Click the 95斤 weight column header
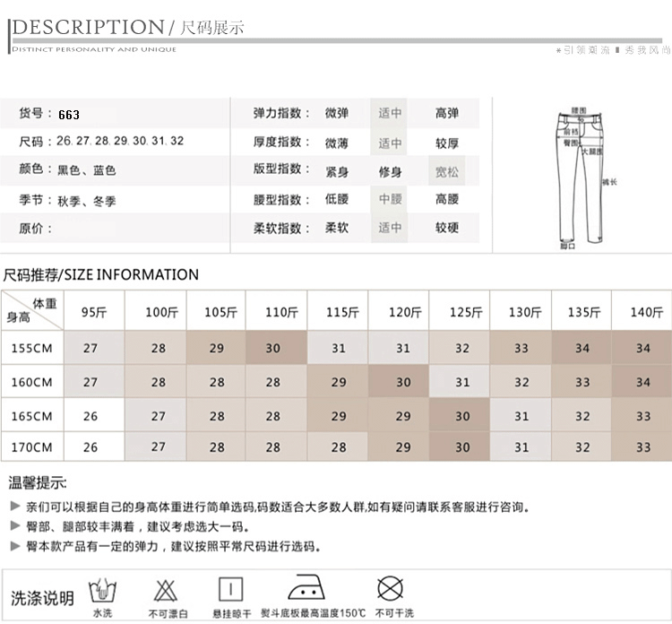 point(94,312)
